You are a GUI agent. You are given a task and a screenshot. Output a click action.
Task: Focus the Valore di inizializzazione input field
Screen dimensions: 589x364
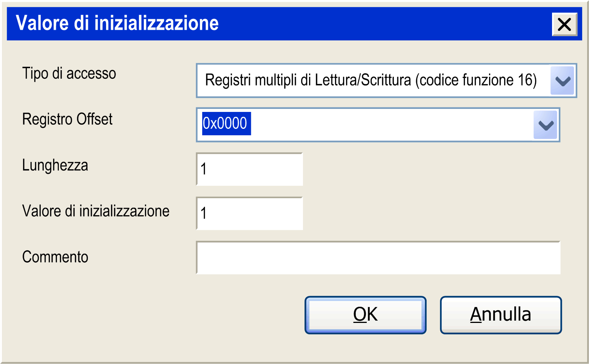pos(249,213)
